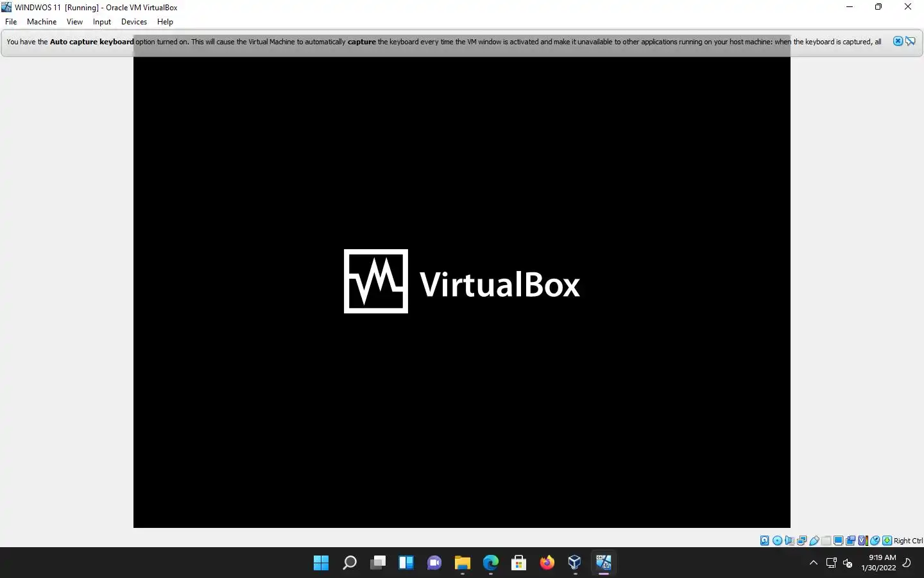Click the keyboard capture arrow icon

pyautogui.click(x=887, y=541)
